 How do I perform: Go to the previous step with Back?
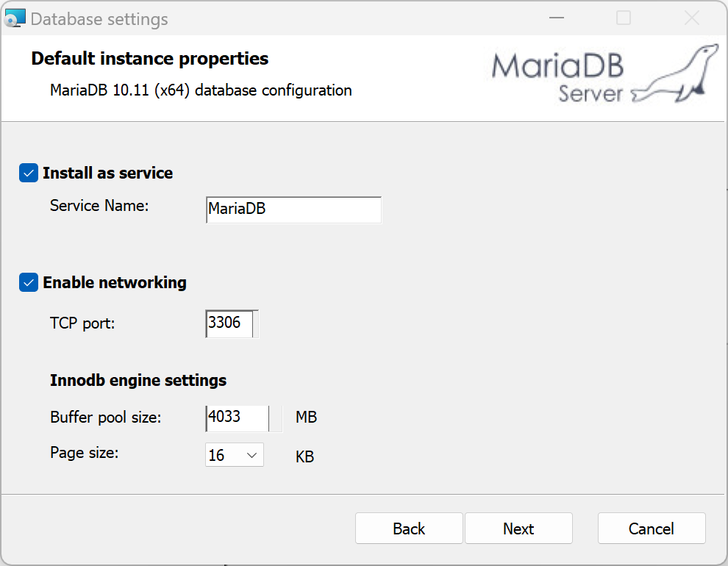tap(409, 528)
